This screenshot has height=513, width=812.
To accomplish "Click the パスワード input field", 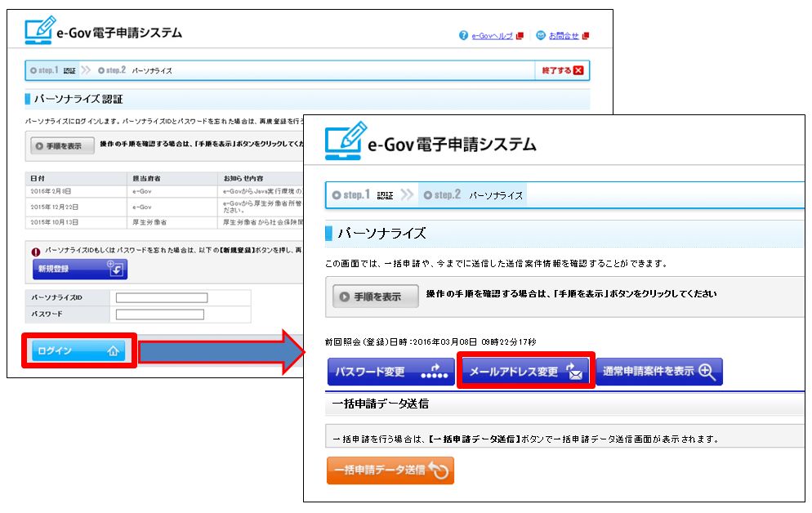I will 159,314.
